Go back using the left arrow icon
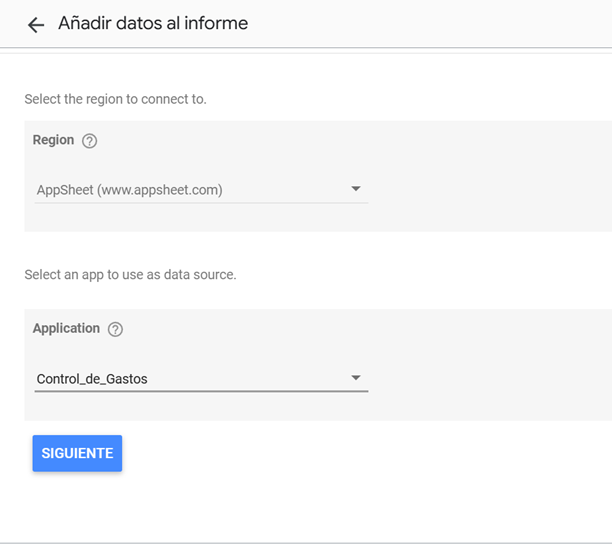Viewport: 612px width, 553px height. click(36, 25)
